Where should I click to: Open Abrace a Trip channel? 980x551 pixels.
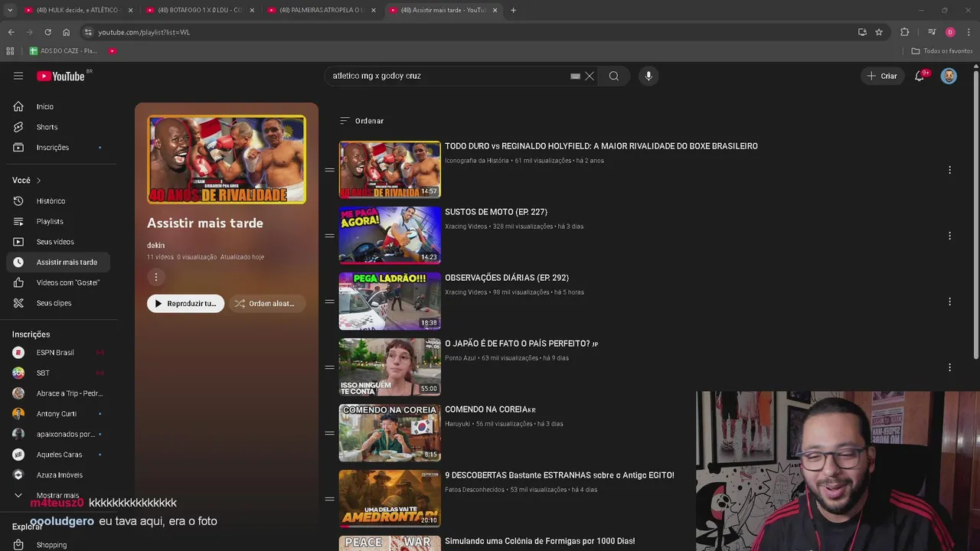[57, 393]
